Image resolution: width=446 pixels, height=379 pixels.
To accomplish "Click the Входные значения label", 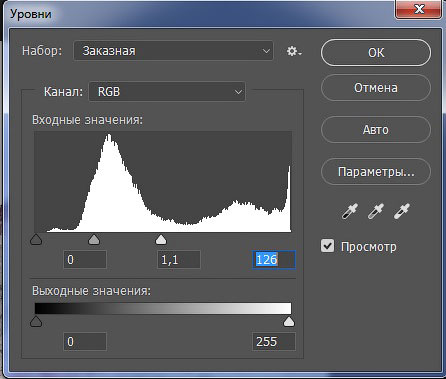I will (87, 120).
